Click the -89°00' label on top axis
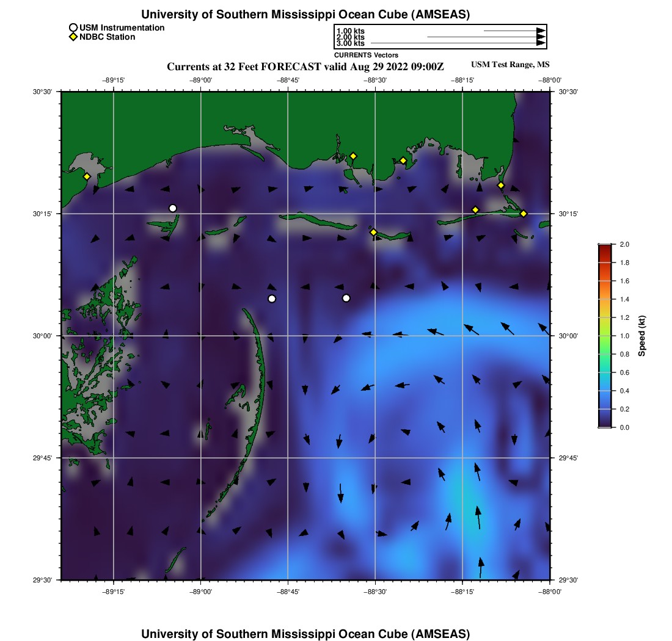672x641 pixels. pos(201,80)
